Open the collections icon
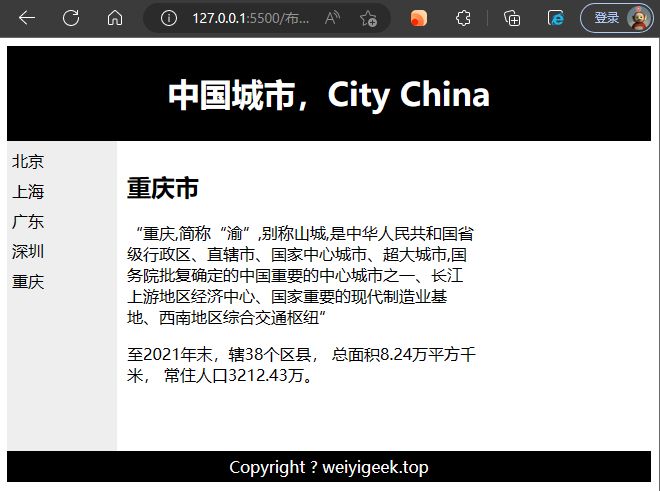 coord(512,18)
